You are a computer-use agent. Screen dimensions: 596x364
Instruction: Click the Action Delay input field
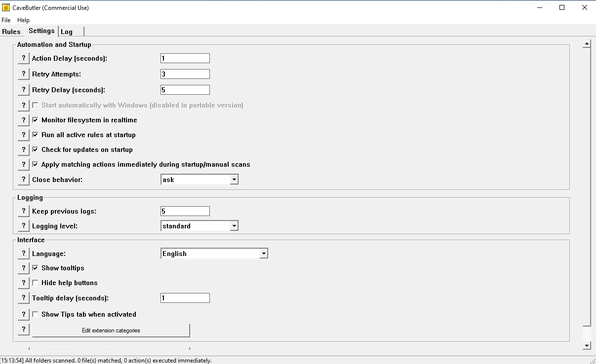point(185,58)
